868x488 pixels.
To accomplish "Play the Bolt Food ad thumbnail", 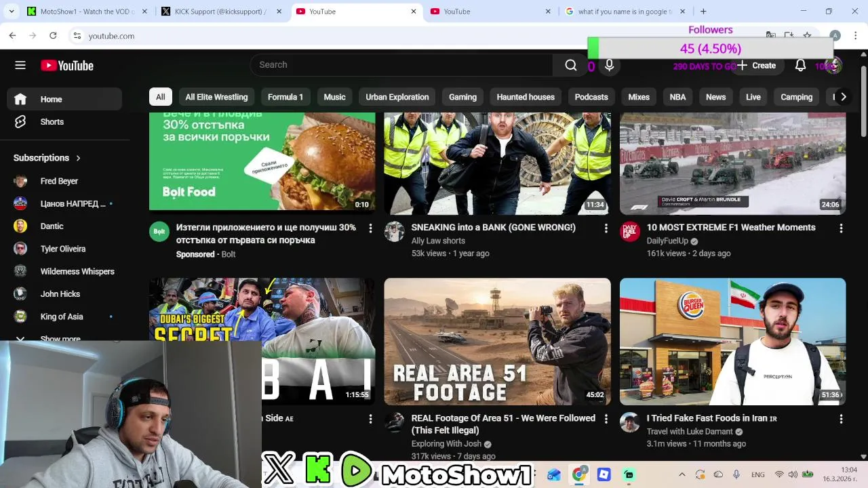I will (x=262, y=161).
